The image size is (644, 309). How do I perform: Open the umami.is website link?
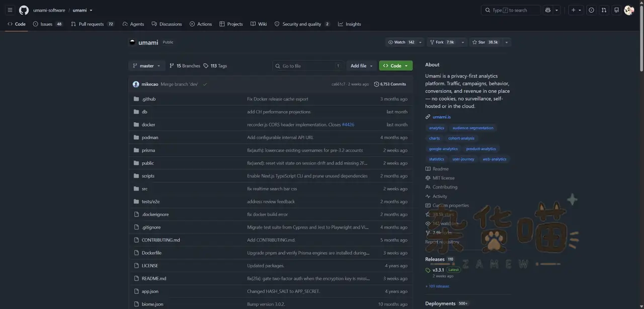click(x=442, y=117)
